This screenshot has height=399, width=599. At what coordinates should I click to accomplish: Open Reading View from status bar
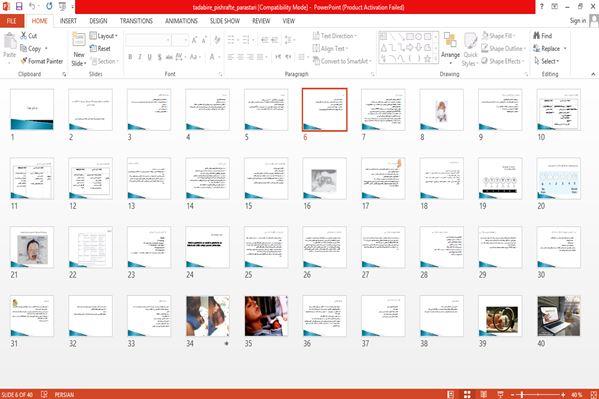point(484,394)
